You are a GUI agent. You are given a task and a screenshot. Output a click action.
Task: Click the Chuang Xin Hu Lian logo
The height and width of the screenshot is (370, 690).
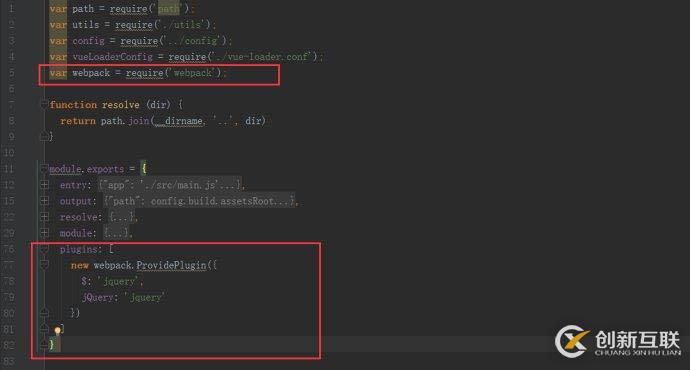tap(618, 341)
